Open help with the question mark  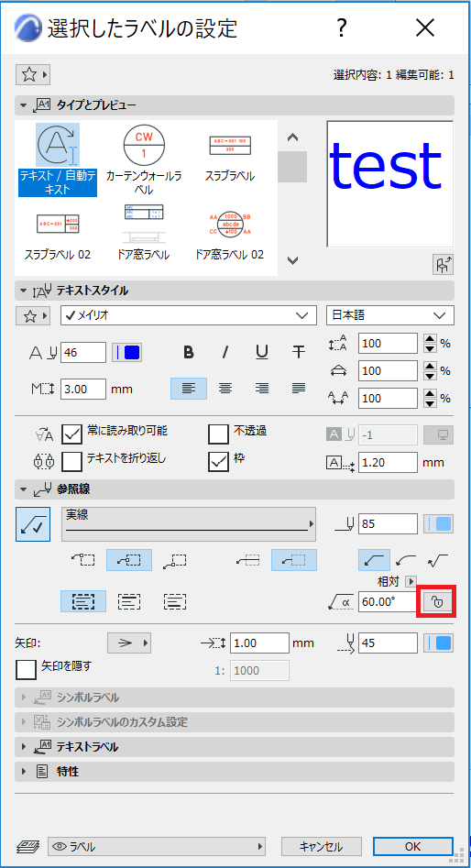click(342, 27)
